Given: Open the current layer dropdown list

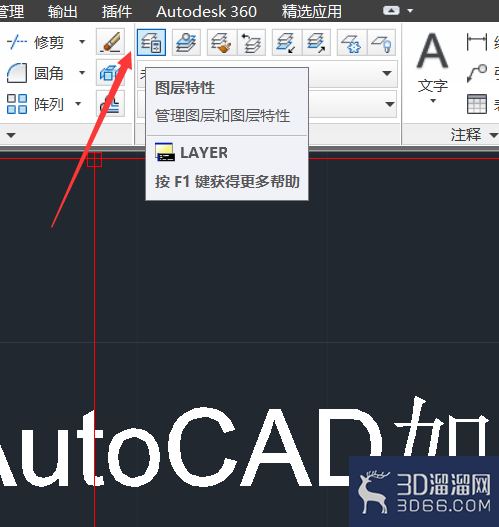Looking at the screenshot, I should click(389, 104).
